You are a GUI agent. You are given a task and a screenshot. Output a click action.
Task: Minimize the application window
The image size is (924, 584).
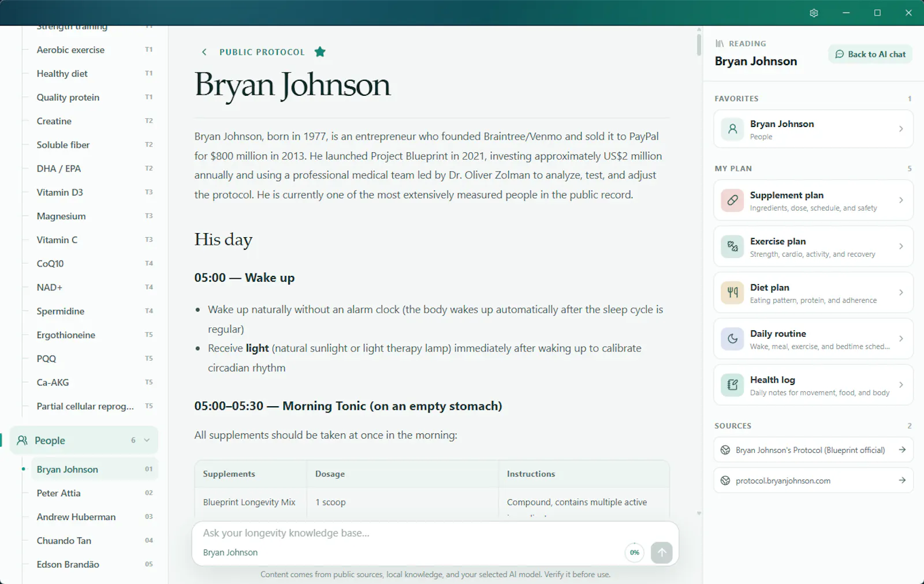click(x=846, y=13)
